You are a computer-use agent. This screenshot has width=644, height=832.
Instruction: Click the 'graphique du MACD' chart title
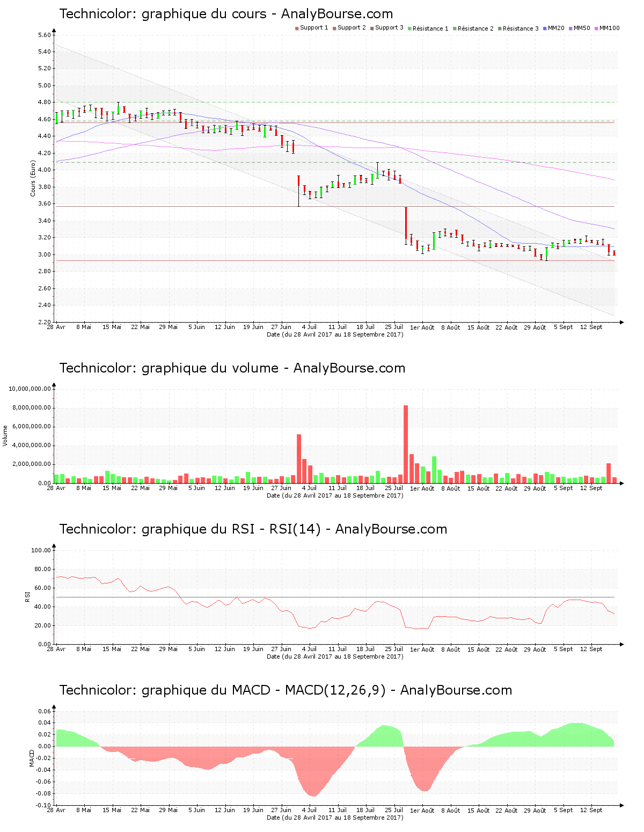286,690
